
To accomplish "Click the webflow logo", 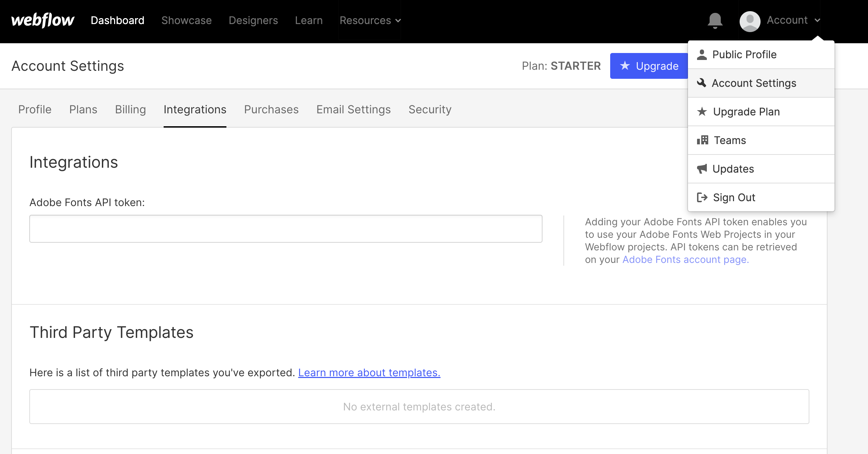I will pyautogui.click(x=43, y=20).
